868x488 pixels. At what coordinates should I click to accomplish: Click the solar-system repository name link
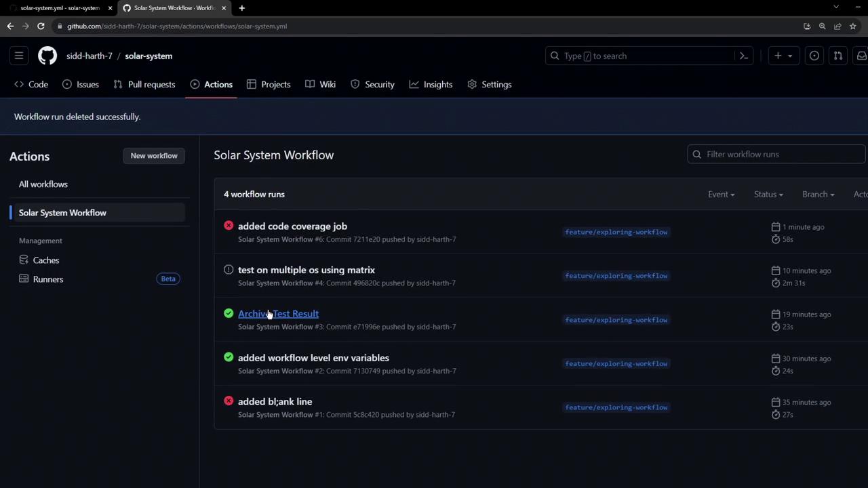click(149, 56)
